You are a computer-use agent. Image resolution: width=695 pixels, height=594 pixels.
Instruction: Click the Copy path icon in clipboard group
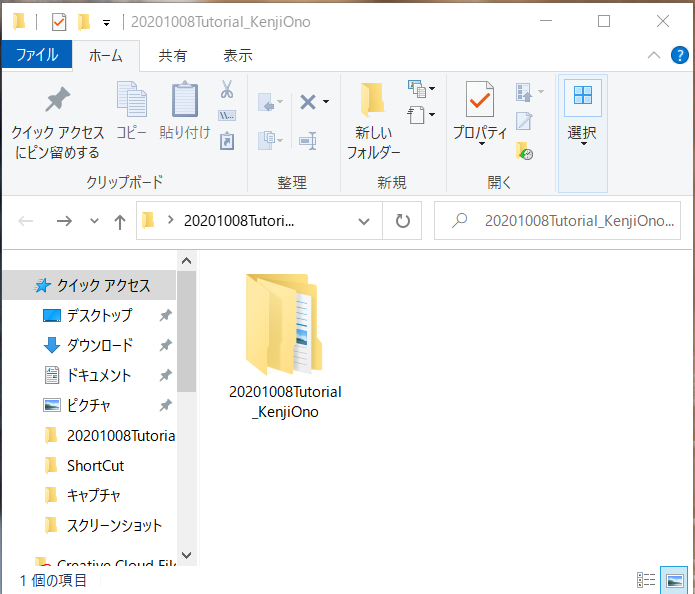(227, 116)
